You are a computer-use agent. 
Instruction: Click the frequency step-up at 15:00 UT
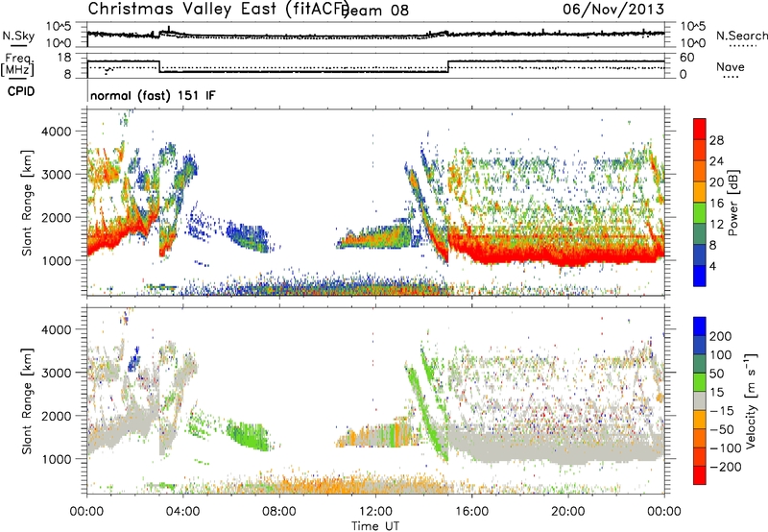(448, 67)
